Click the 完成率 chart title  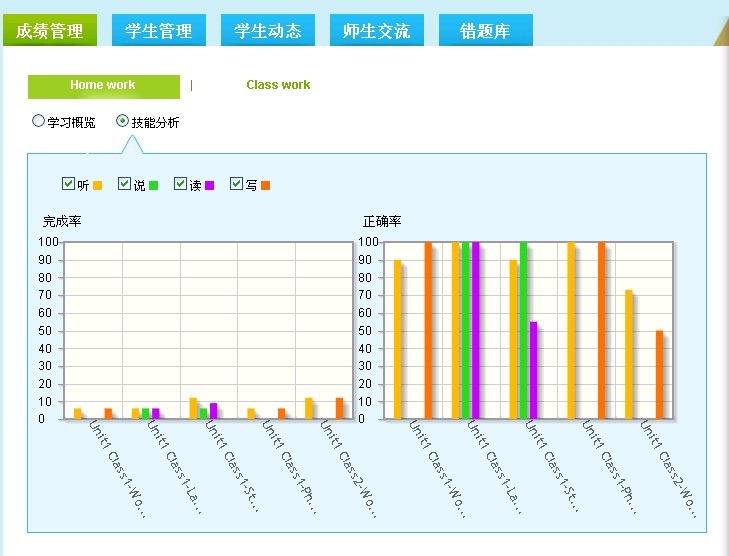click(62, 221)
